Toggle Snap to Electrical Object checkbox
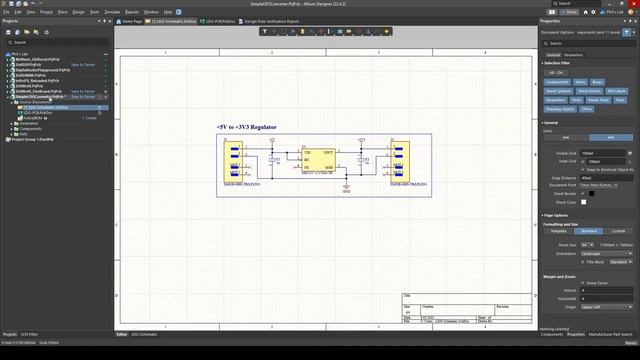This screenshot has width=640, height=360. point(583,169)
